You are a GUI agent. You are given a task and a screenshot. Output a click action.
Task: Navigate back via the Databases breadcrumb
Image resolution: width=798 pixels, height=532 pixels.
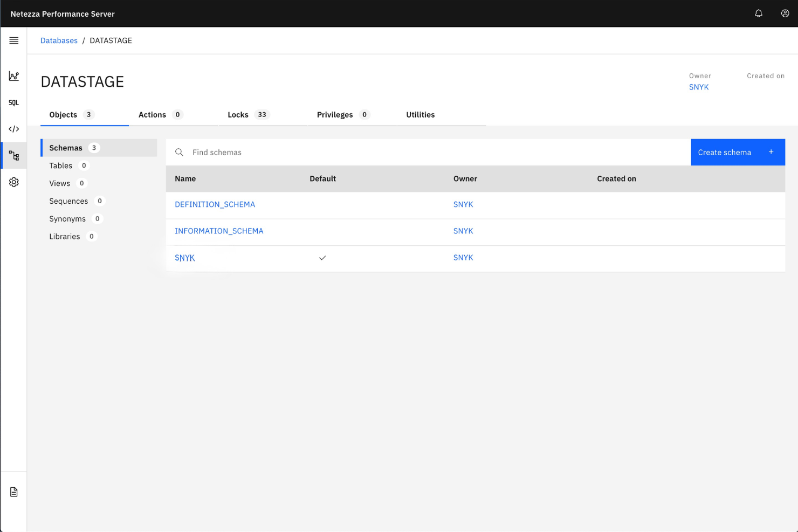[x=59, y=40]
